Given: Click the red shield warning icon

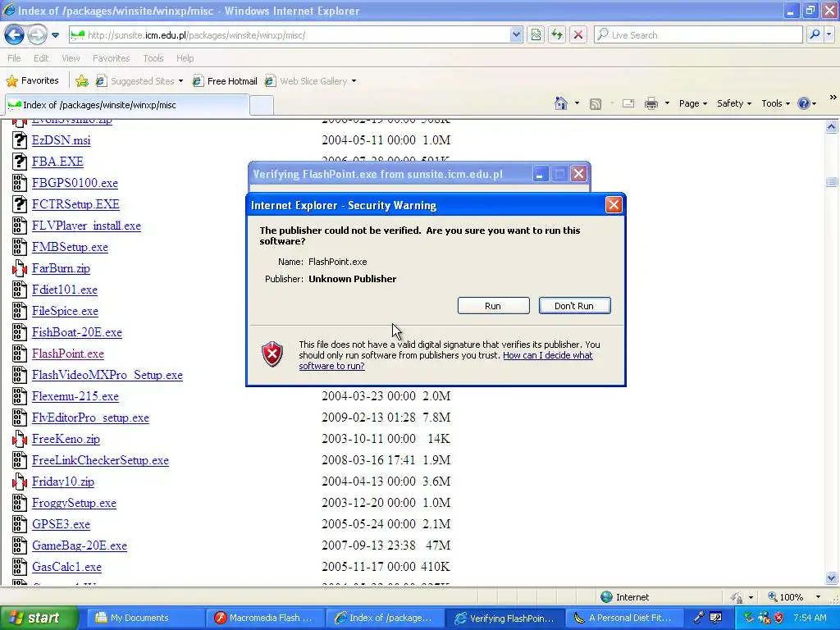Looking at the screenshot, I should [x=272, y=354].
